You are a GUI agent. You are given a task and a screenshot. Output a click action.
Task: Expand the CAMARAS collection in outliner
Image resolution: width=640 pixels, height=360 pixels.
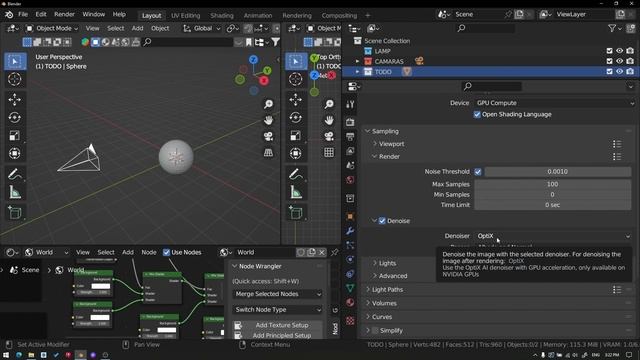point(358,61)
